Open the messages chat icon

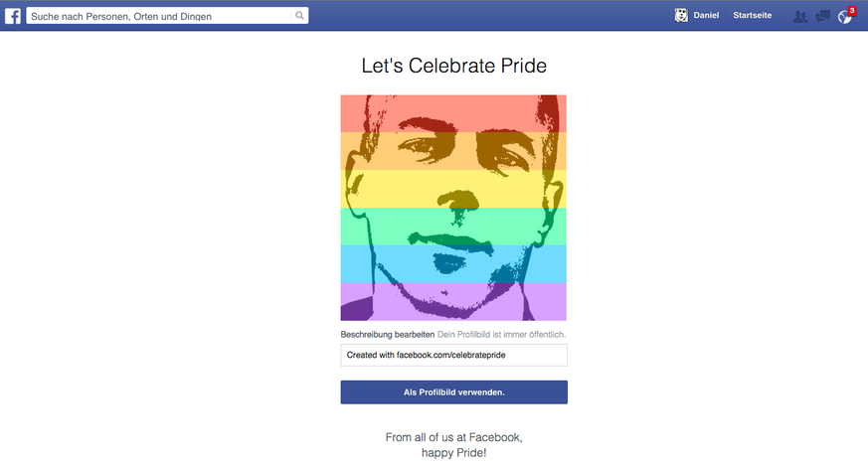[x=822, y=16]
